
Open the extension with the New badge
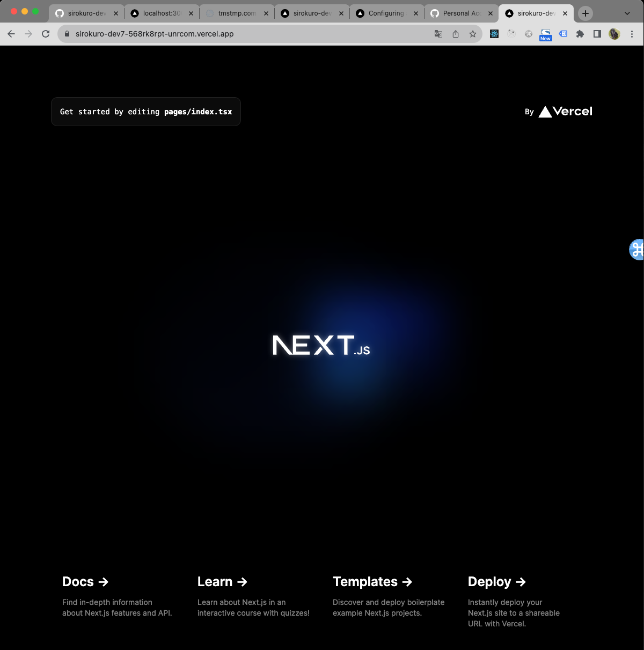[546, 35]
